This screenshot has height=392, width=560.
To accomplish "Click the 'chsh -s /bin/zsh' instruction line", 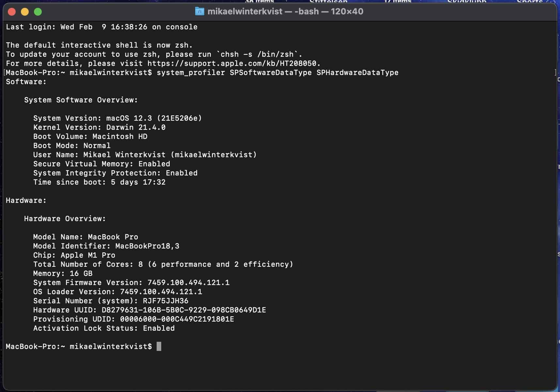I will 154,54.
